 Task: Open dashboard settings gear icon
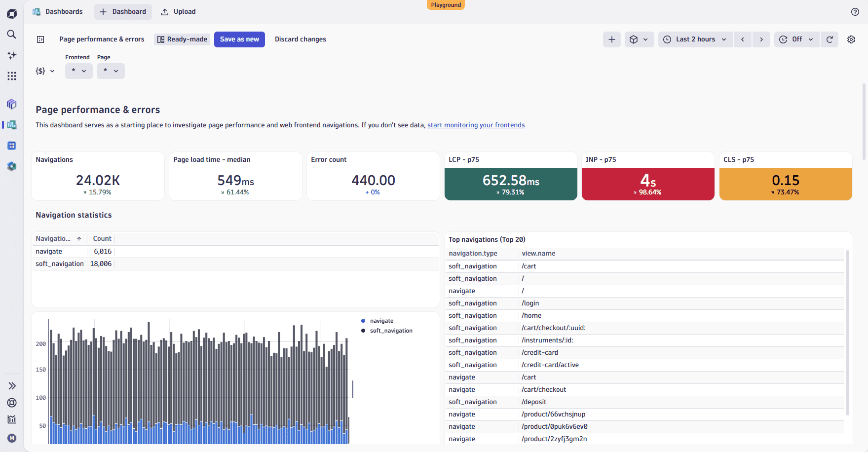(851, 39)
